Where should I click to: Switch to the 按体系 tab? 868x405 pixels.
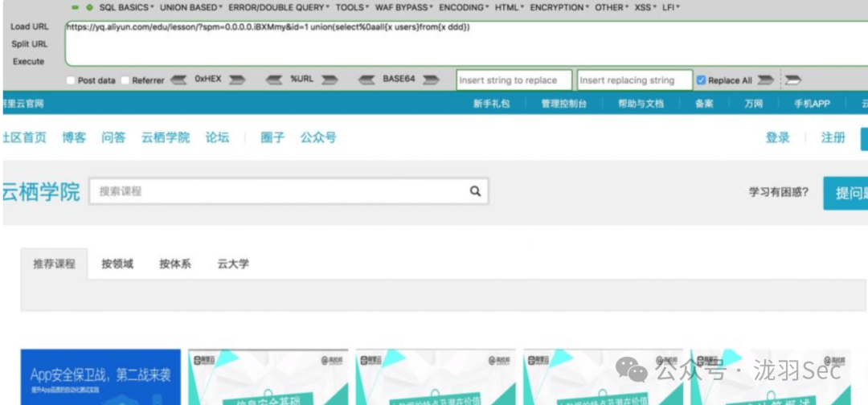tap(175, 264)
